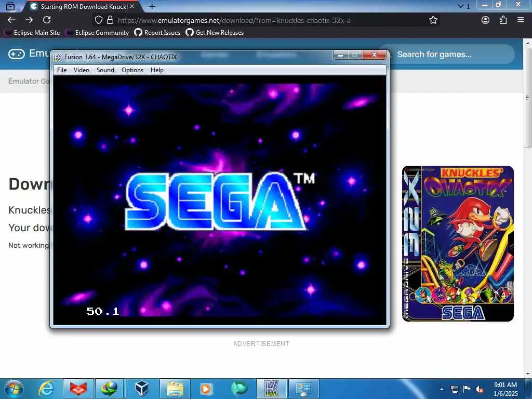Click the emulatorgames gamepad logo icon
Image resolution: width=532 pixels, height=399 pixels.
(x=16, y=54)
